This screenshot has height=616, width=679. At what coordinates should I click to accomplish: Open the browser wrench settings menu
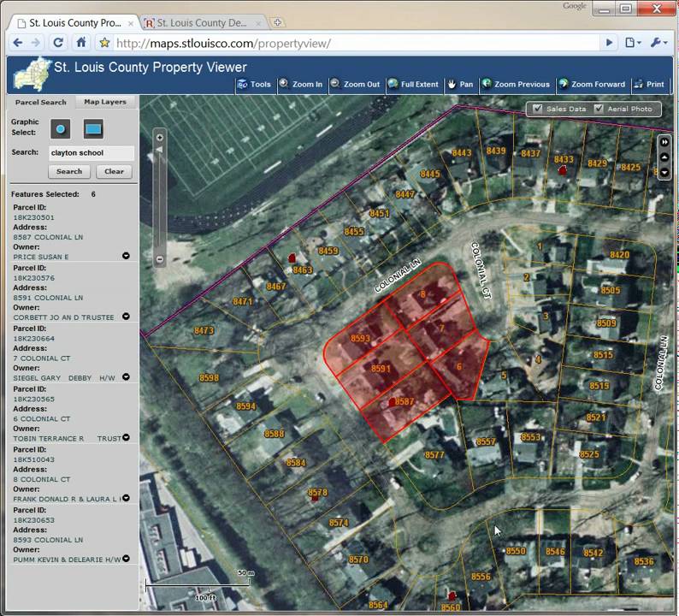(x=658, y=43)
